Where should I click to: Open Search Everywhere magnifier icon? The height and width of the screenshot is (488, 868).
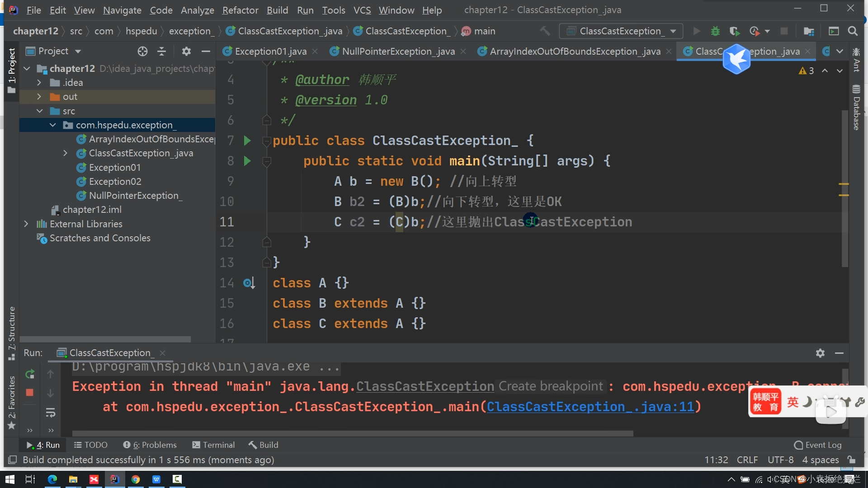point(853,31)
